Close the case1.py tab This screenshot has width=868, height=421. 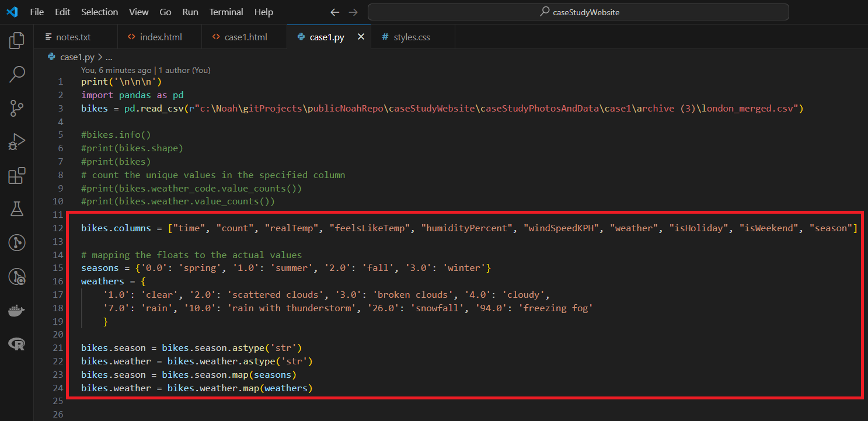point(361,37)
